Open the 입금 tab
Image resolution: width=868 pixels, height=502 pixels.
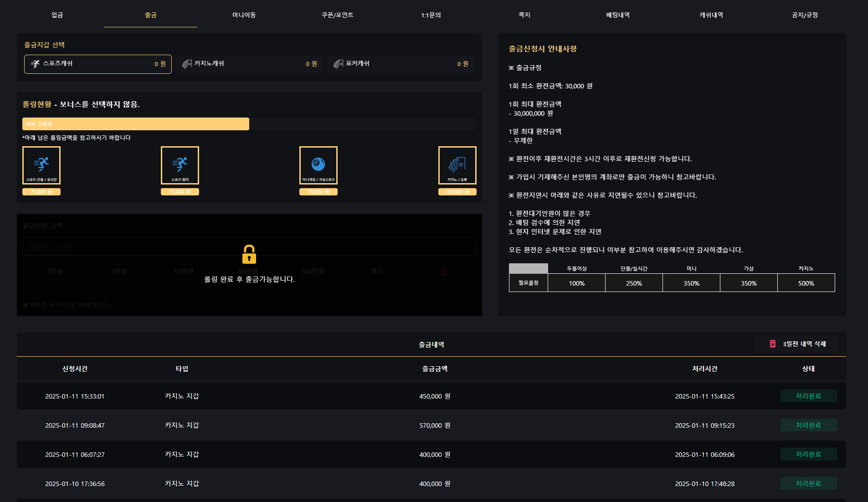[x=57, y=15]
